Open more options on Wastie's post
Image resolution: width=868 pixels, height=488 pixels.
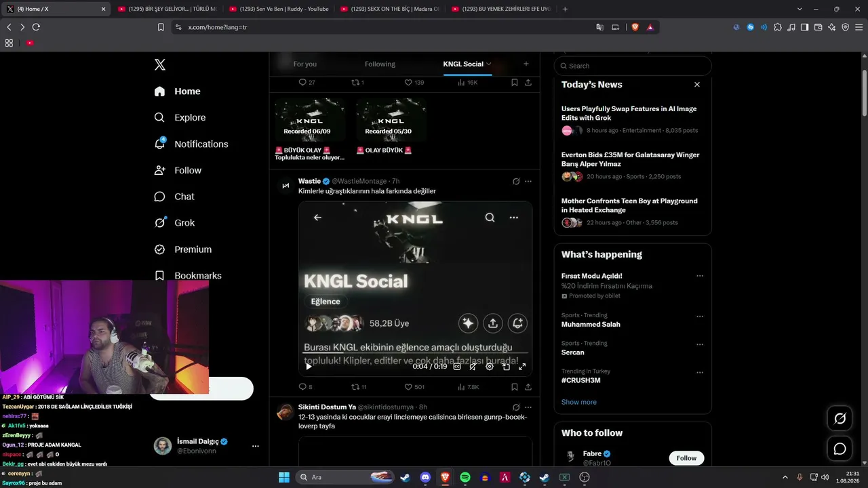[528, 182]
